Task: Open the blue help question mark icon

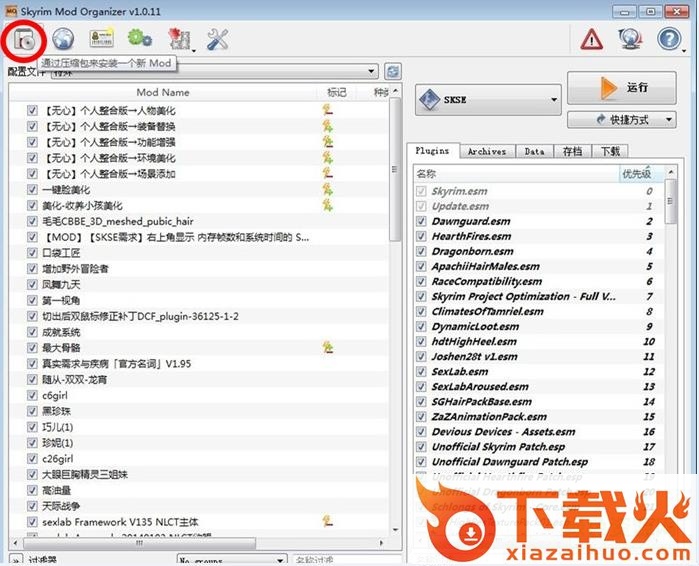Action: (x=668, y=40)
